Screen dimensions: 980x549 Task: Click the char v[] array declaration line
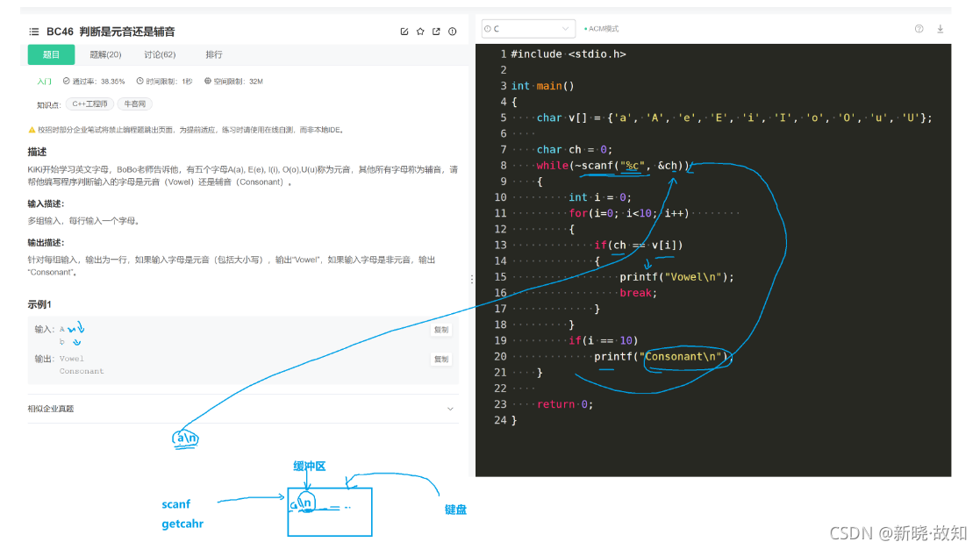pos(733,118)
